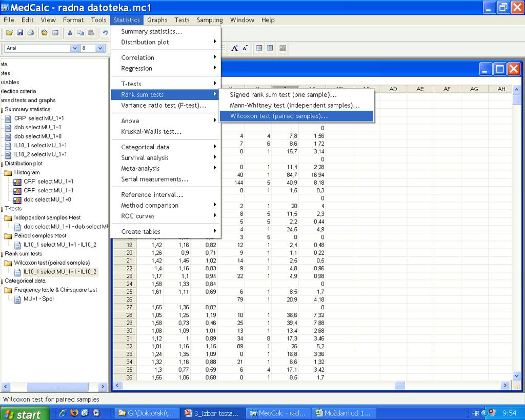The width and height of the screenshot is (525, 420).
Task: Expand the Survival analysis submenu
Action: (166, 158)
